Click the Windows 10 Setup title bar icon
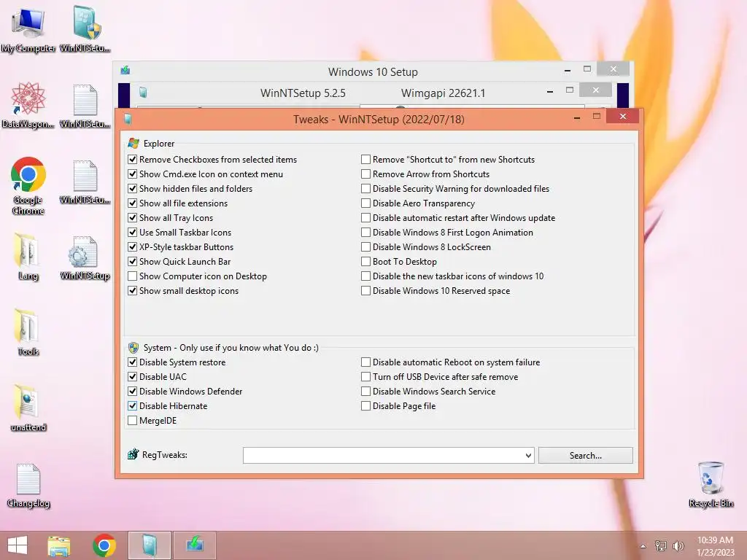Screen dimensions: 747x560 tap(125, 71)
